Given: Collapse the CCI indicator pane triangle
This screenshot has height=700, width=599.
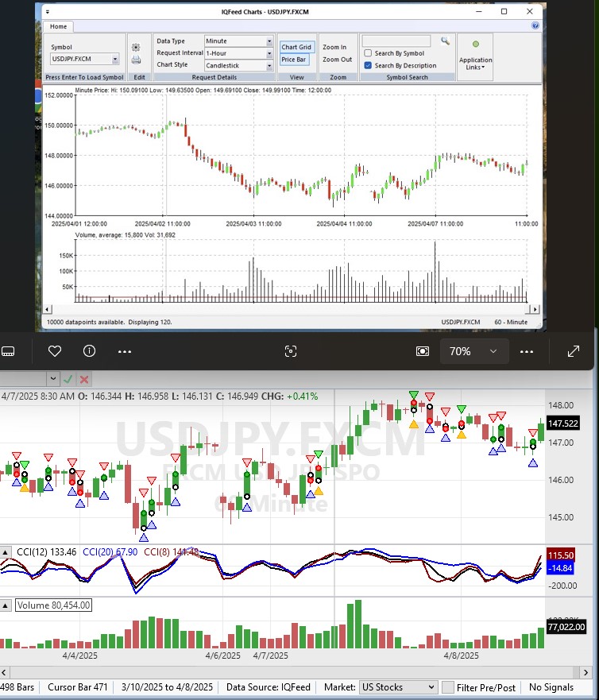Looking at the screenshot, I should pos(6,552).
